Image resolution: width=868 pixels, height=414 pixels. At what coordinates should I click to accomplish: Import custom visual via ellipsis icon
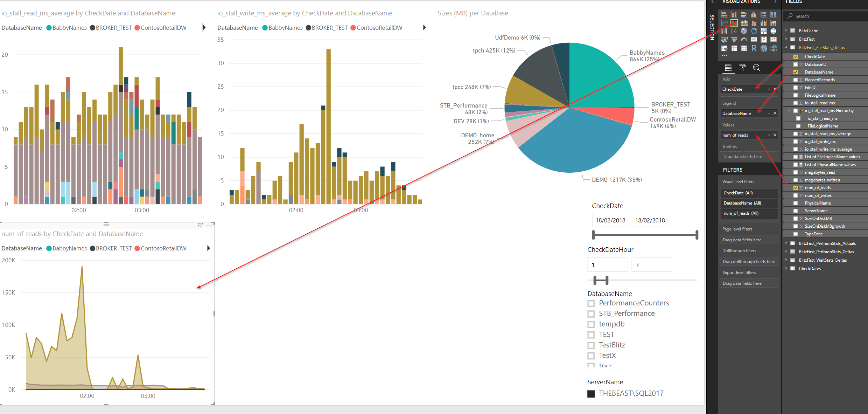click(x=724, y=56)
